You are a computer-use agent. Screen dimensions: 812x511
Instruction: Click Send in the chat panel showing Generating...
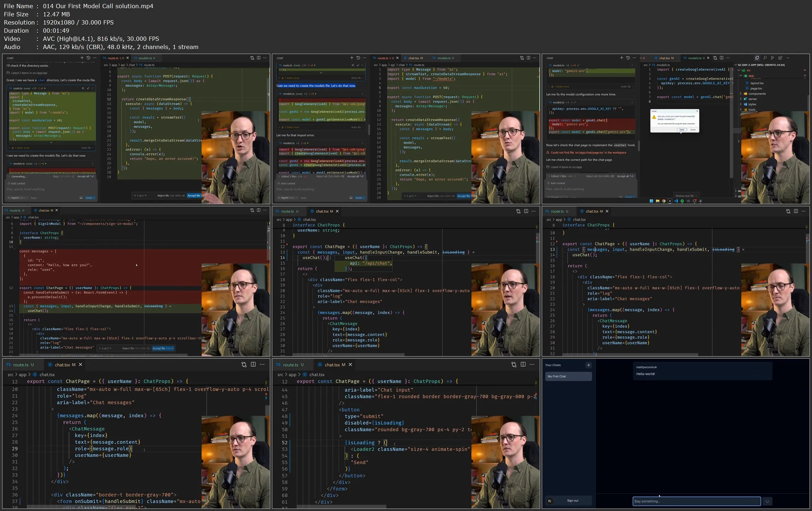[x=90, y=198]
